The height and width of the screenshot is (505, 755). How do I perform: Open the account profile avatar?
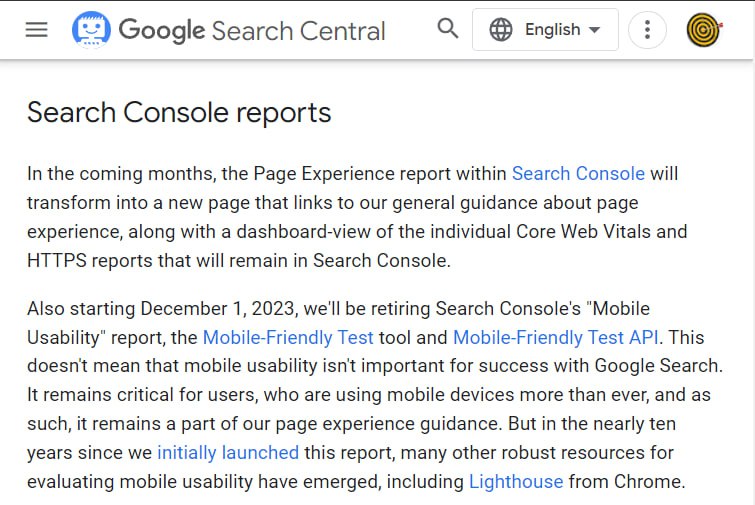(704, 30)
